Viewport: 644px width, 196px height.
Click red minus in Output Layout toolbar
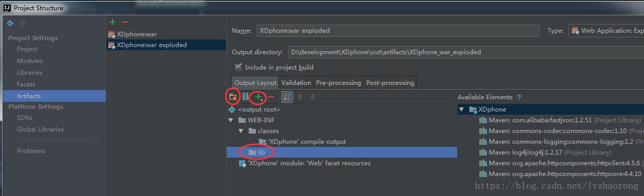point(271,97)
